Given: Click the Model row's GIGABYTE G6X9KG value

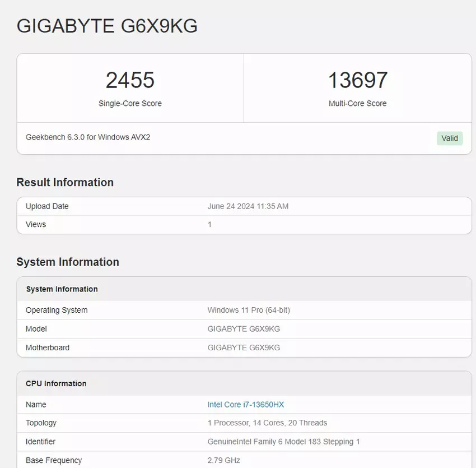Looking at the screenshot, I should (x=244, y=329).
